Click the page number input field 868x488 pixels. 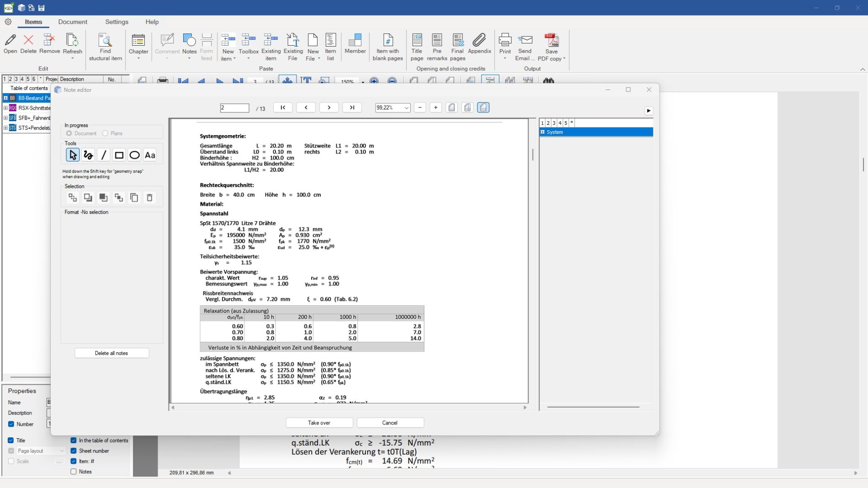pyautogui.click(x=235, y=108)
